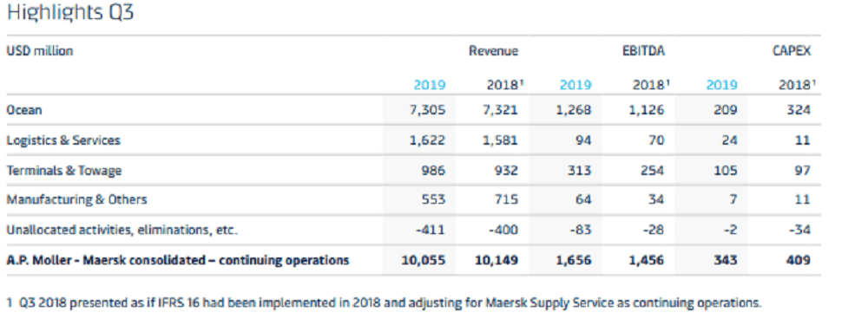Click the A.P. Moller - Maersk consolidated label
Viewport: 868px width, 332px height.
point(178,260)
